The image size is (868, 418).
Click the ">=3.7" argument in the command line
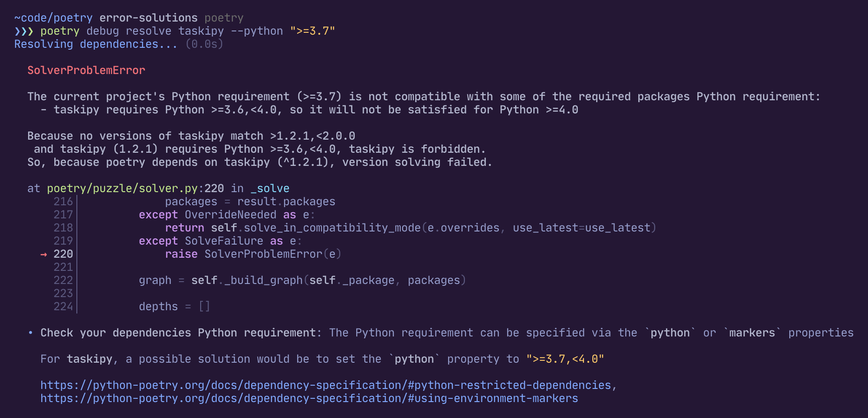[312, 31]
